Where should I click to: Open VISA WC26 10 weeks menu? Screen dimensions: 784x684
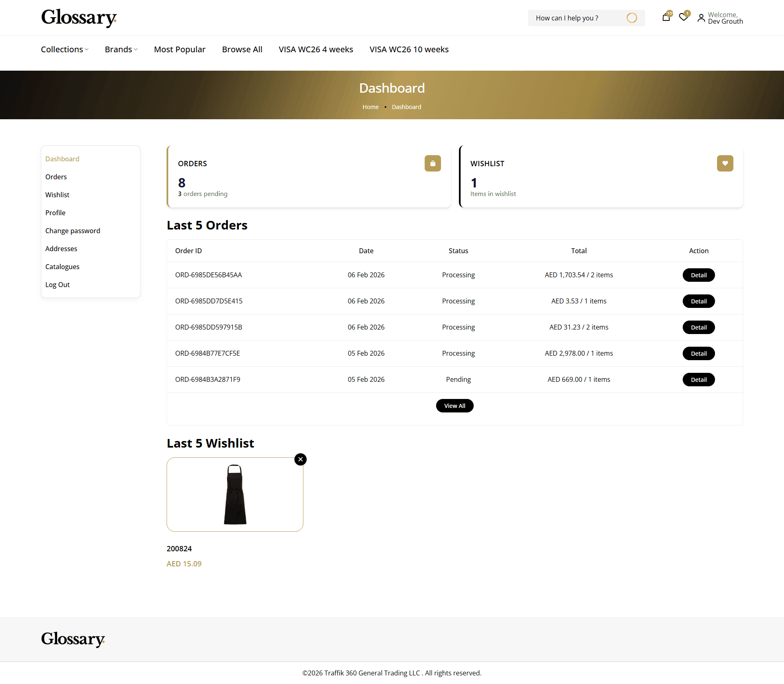(x=409, y=49)
